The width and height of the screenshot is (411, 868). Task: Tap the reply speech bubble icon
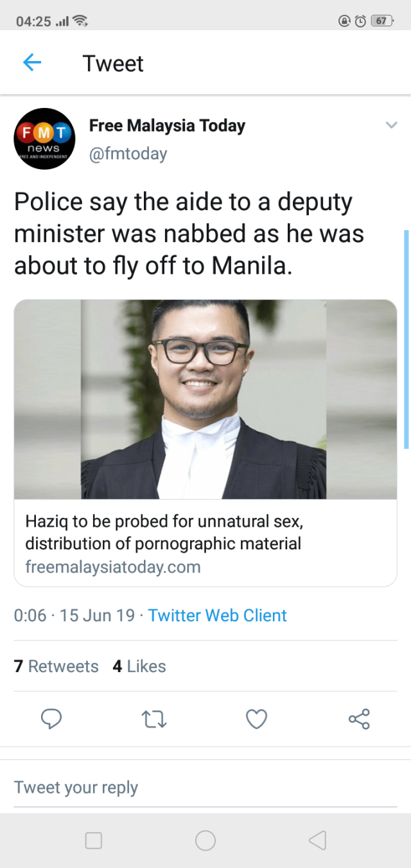tap(51, 718)
